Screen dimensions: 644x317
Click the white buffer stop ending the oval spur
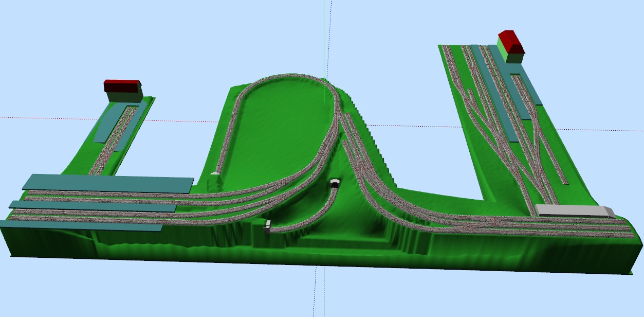pyautogui.click(x=215, y=173)
